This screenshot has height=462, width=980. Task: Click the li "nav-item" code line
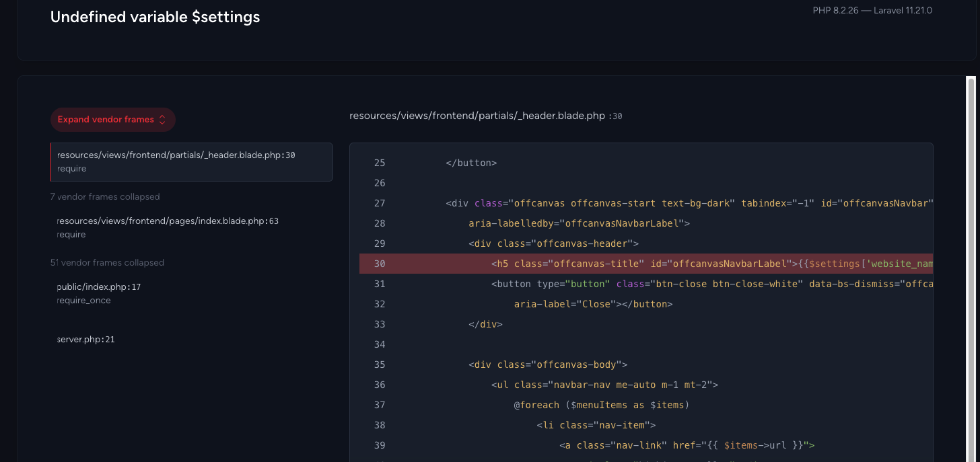(596, 425)
